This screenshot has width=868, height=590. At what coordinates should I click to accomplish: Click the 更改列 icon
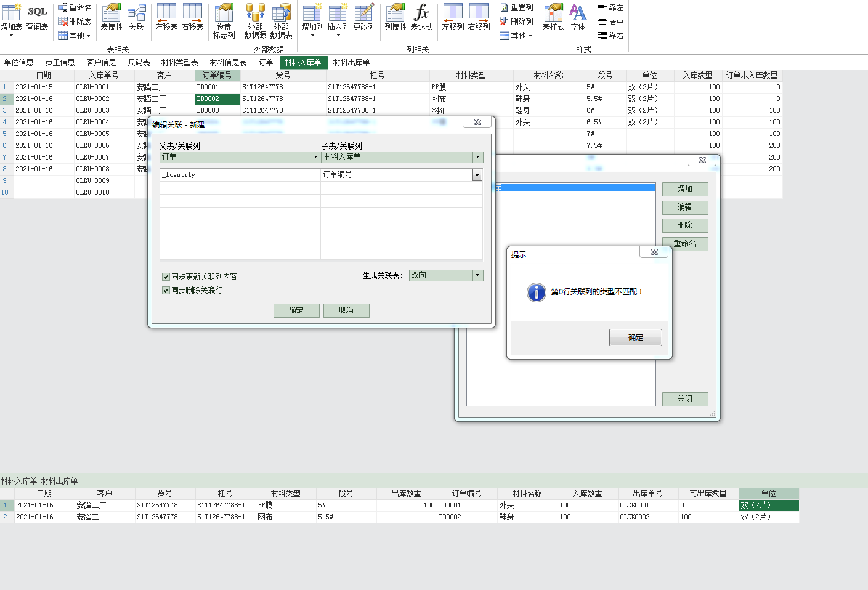point(364,17)
